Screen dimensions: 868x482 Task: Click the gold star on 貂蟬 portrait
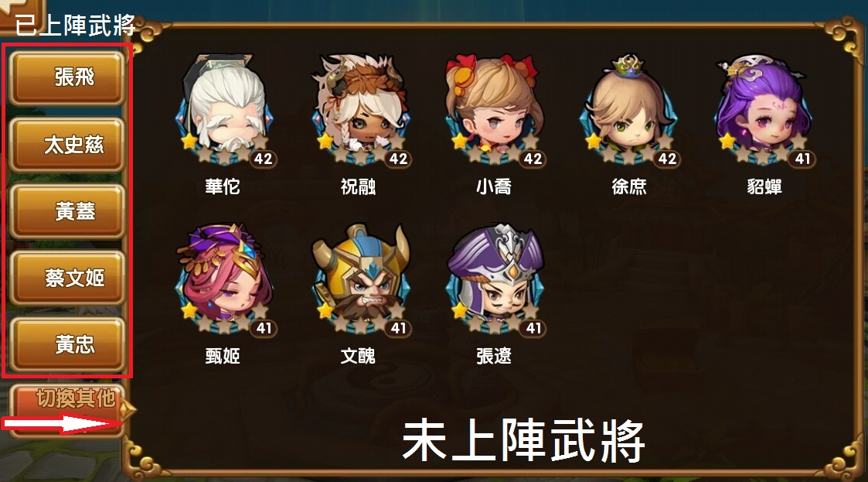point(728,142)
